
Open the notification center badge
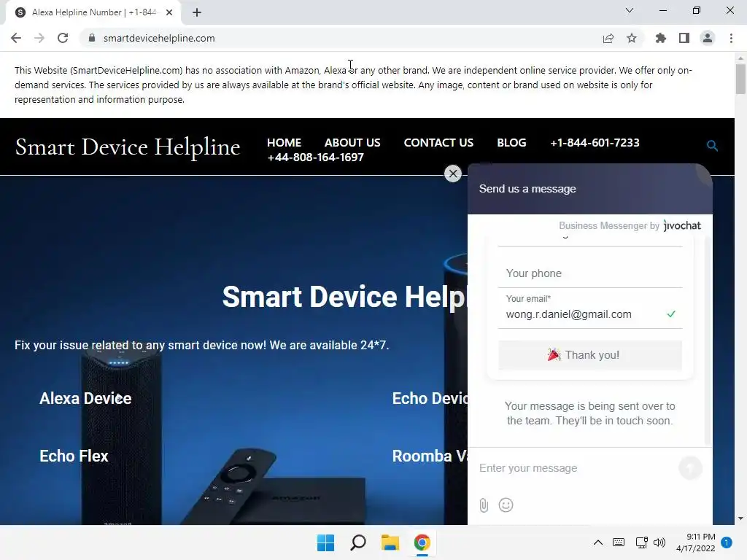(727, 542)
